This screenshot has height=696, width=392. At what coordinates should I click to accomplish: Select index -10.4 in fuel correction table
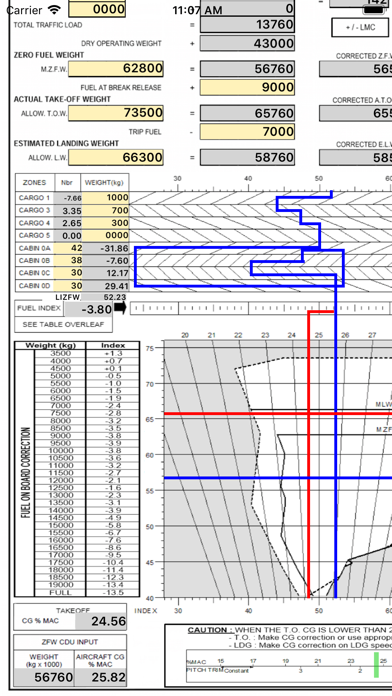coord(113,562)
